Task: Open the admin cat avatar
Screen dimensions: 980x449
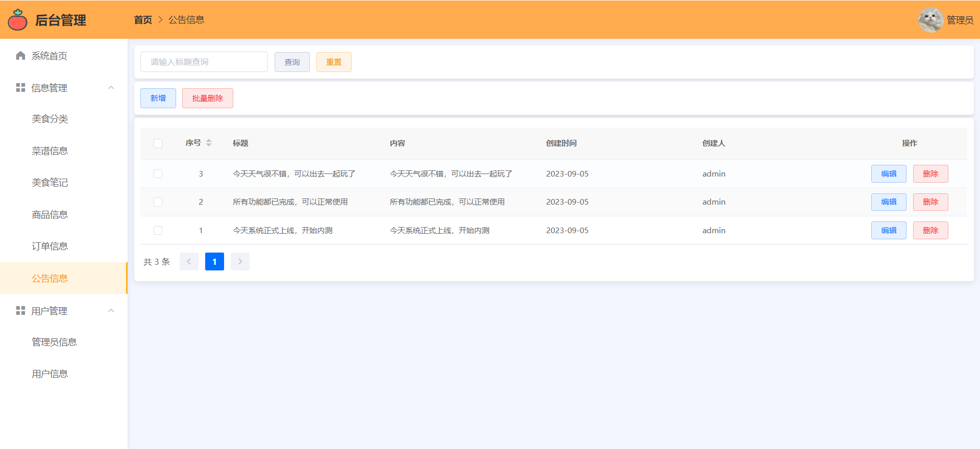Action: (x=930, y=20)
